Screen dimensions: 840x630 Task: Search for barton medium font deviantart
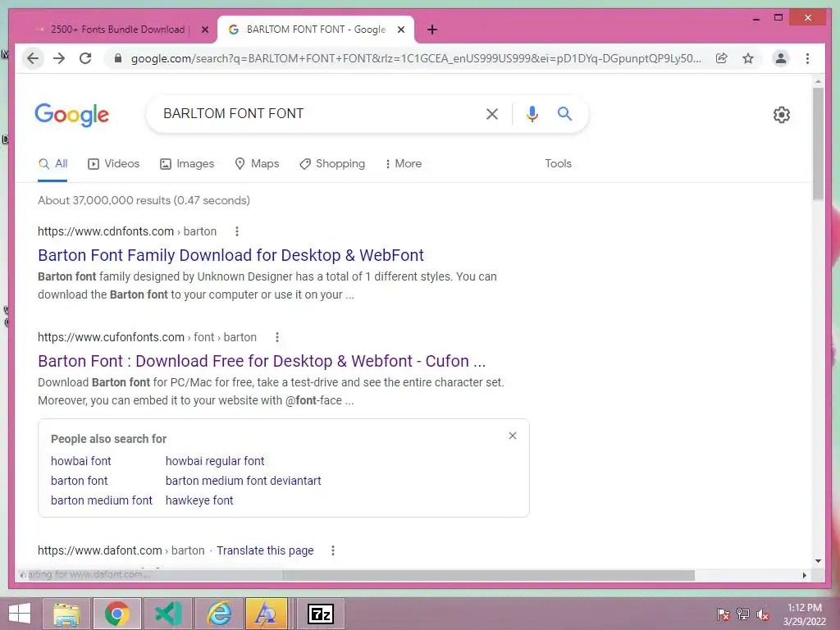tap(243, 481)
